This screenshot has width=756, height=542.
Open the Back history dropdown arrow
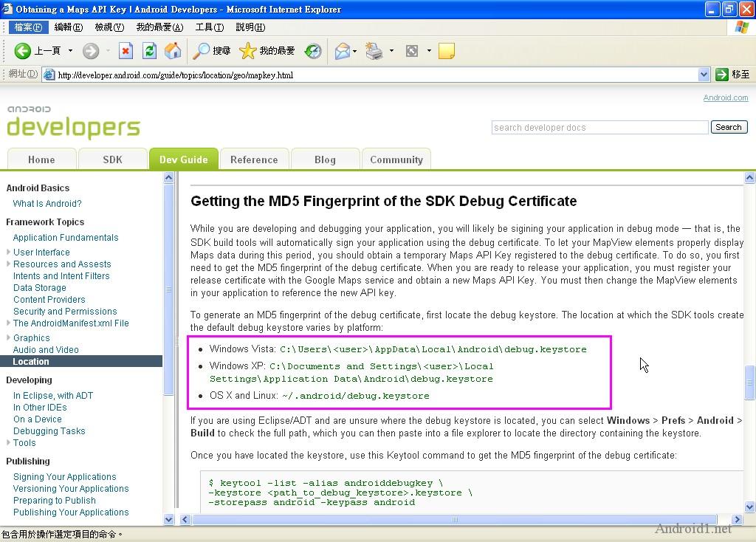pos(70,51)
